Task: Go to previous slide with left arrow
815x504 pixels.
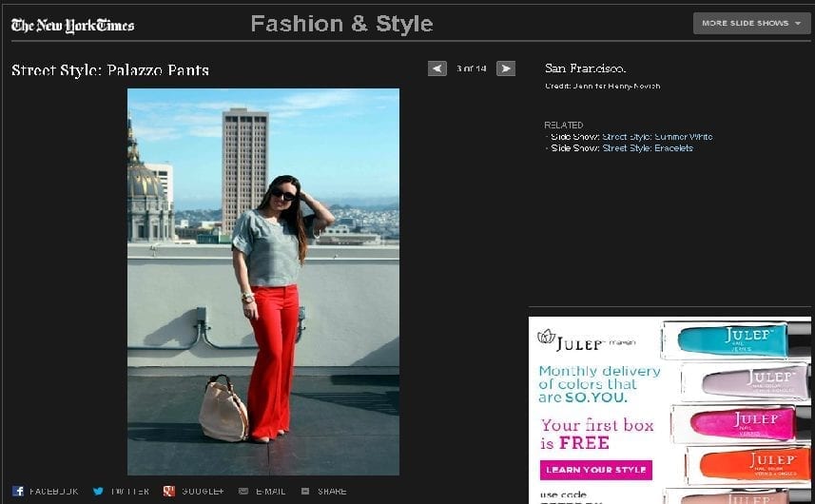Action: (437, 68)
